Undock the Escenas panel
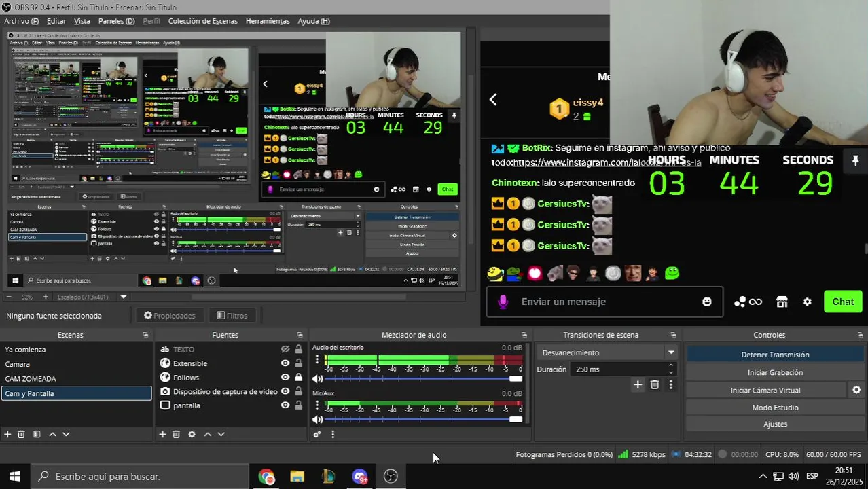This screenshot has width=868, height=489. (x=145, y=335)
